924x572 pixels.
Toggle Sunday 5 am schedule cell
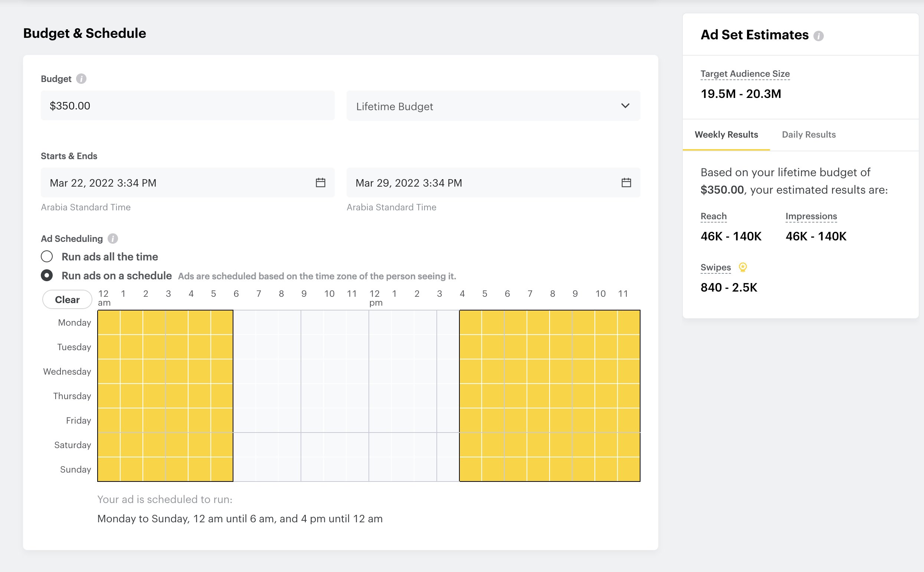pyautogui.click(x=222, y=469)
